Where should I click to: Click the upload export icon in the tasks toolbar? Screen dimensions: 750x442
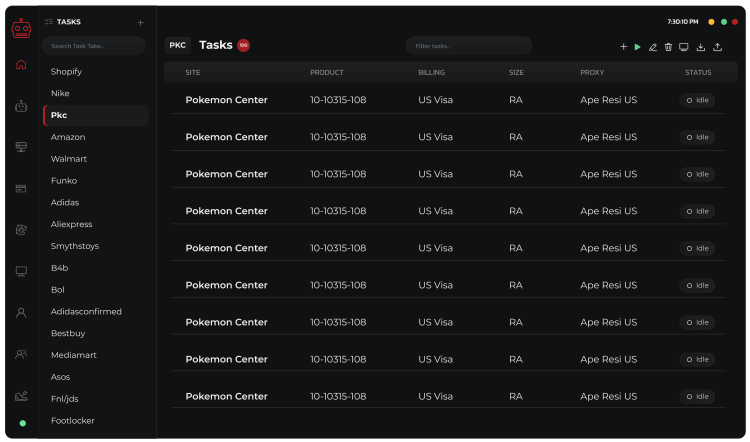[x=717, y=47]
